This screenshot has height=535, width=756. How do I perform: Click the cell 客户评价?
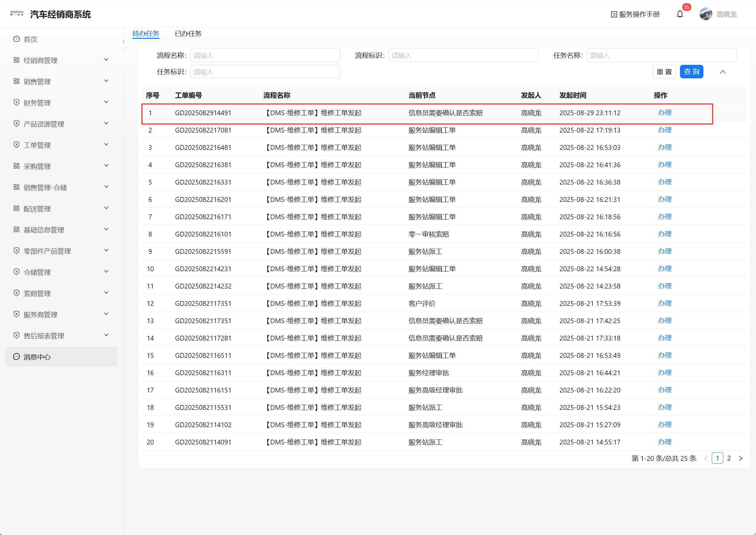click(422, 303)
